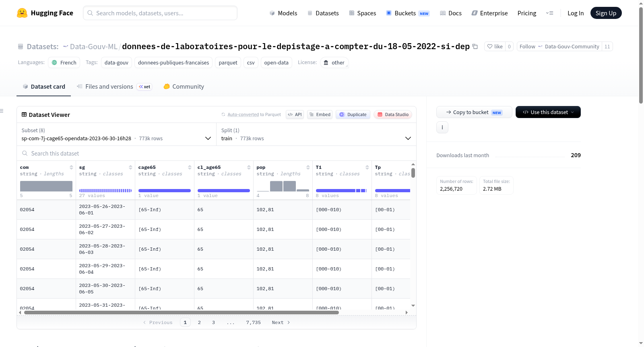The width and height of the screenshot is (644, 347).
Task: Click follower count 11
Action: (607, 46)
